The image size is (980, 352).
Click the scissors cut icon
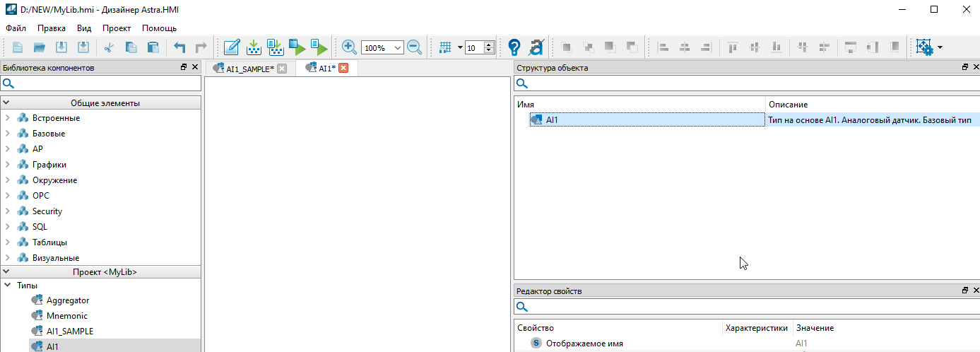coord(109,47)
